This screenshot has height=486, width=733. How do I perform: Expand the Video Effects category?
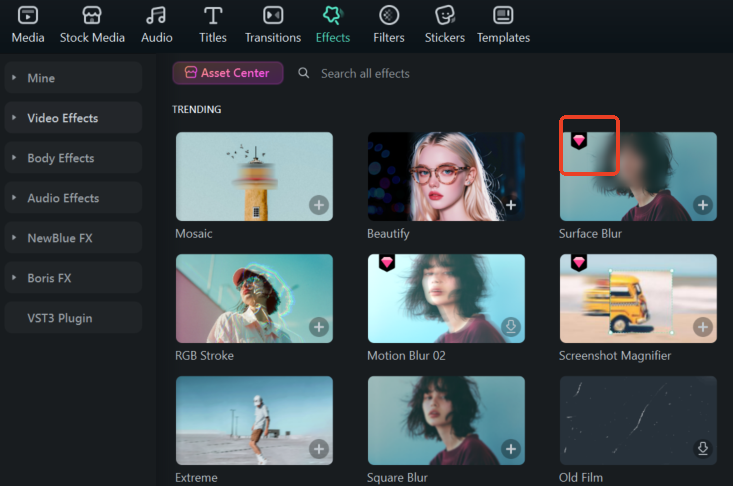(14, 118)
